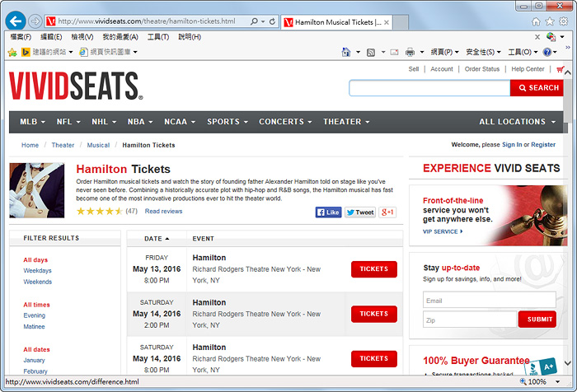The height and width of the screenshot is (392, 577).
Task: Open the 我的最愛(A) Favorites menu
Action: point(120,37)
